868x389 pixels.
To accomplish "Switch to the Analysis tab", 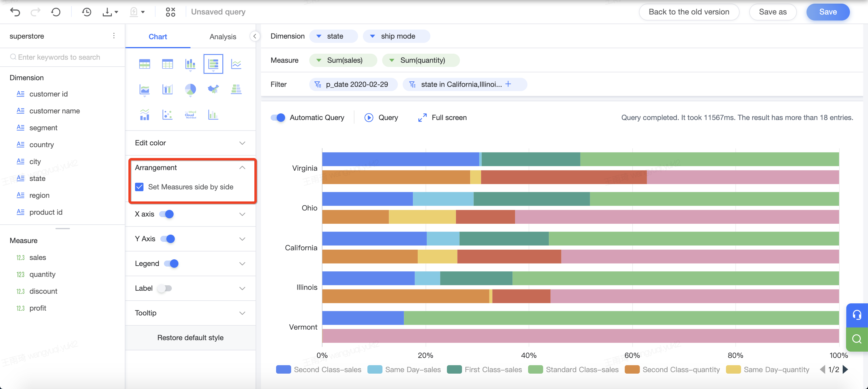I will [x=223, y=36].
